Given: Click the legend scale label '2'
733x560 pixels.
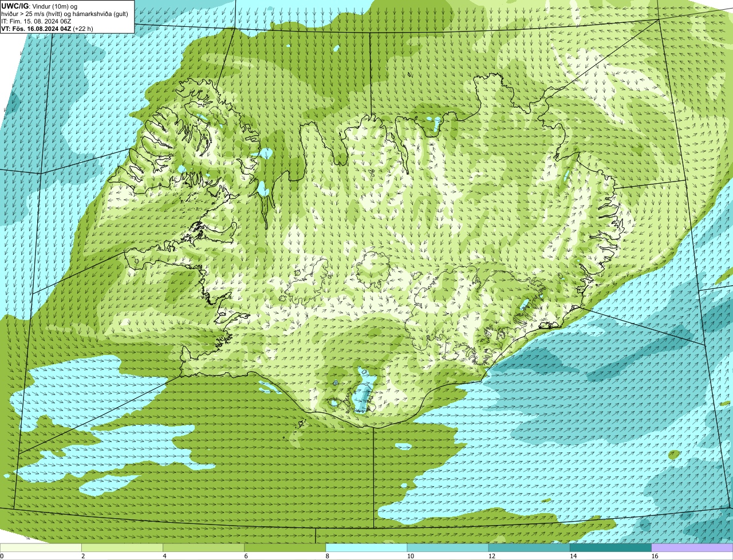Looking at the screenshot, I should click(83, 556).
